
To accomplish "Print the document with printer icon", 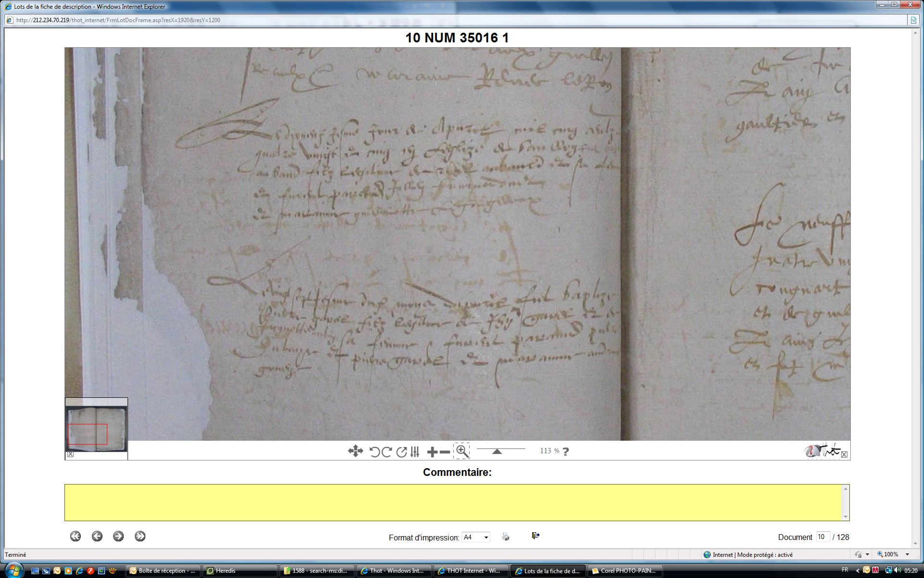I will coord(505,537).
